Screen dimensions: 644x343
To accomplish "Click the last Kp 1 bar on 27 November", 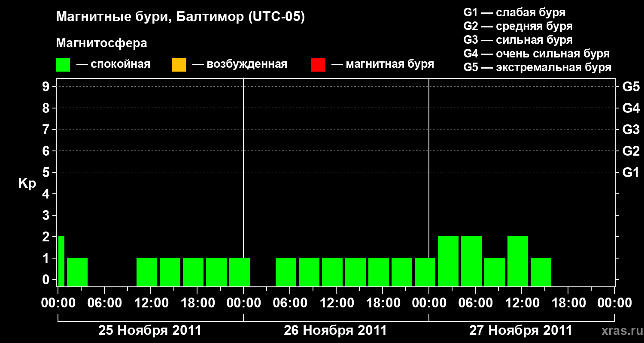I will (x=541, y=272).
